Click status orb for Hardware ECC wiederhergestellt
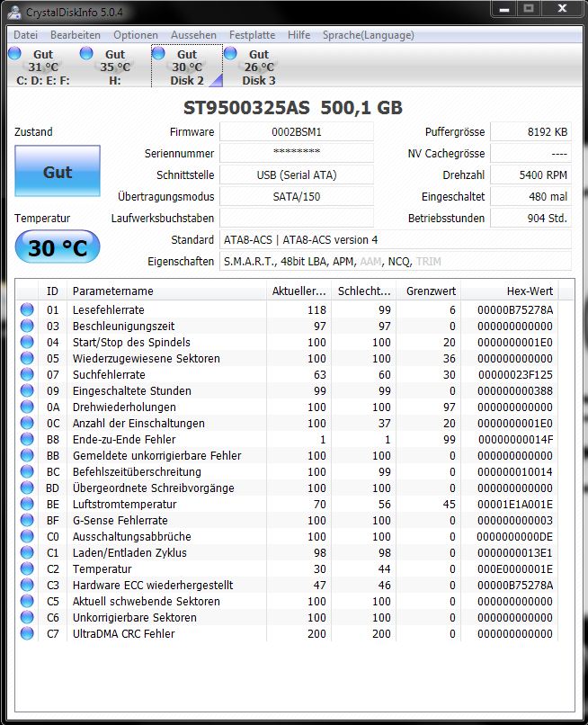The image size is (588, 725). (x=27, y=585)
